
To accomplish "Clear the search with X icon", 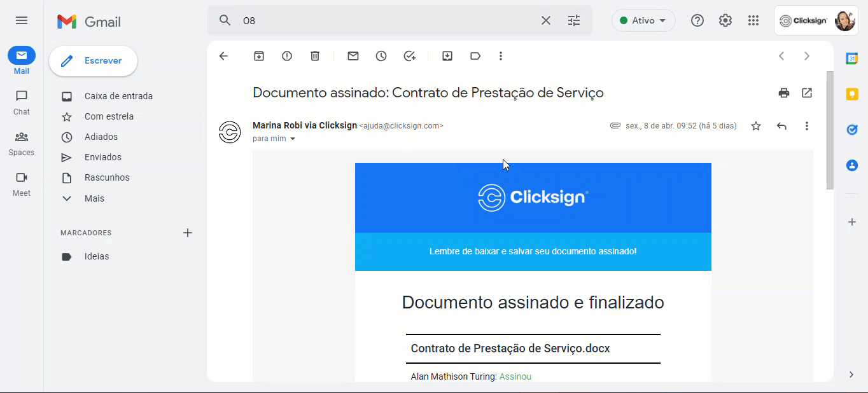I will (x=546, y=20).
